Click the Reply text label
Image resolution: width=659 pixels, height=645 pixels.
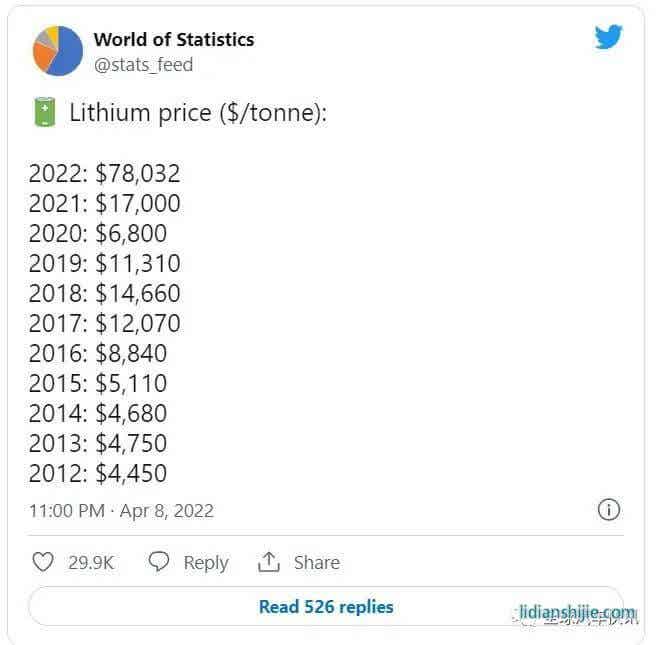[x=206, y=563]
